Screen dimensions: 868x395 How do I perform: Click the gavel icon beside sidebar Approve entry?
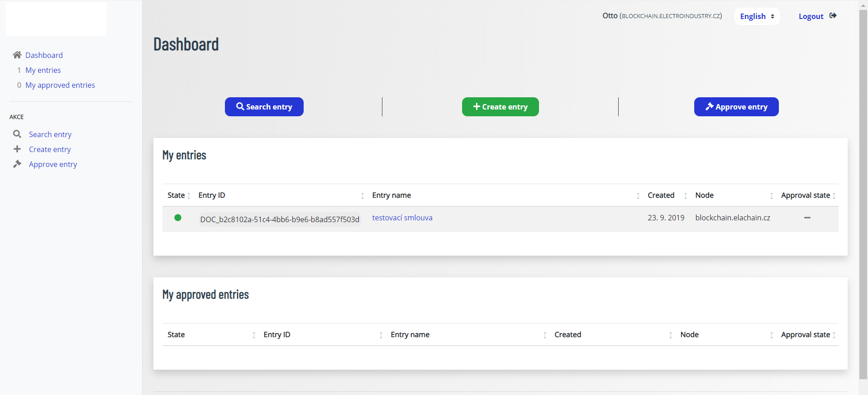click(17, 164)
